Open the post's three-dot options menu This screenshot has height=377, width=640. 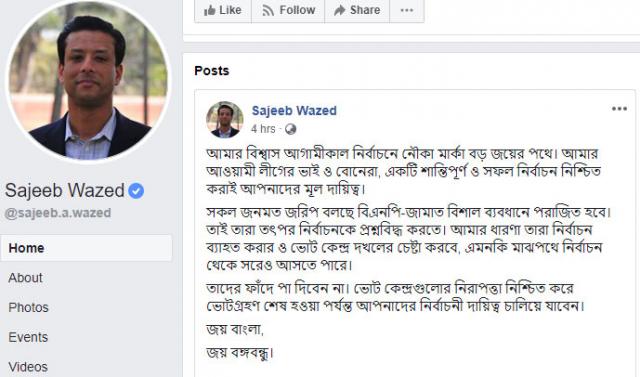pos(619,109)
